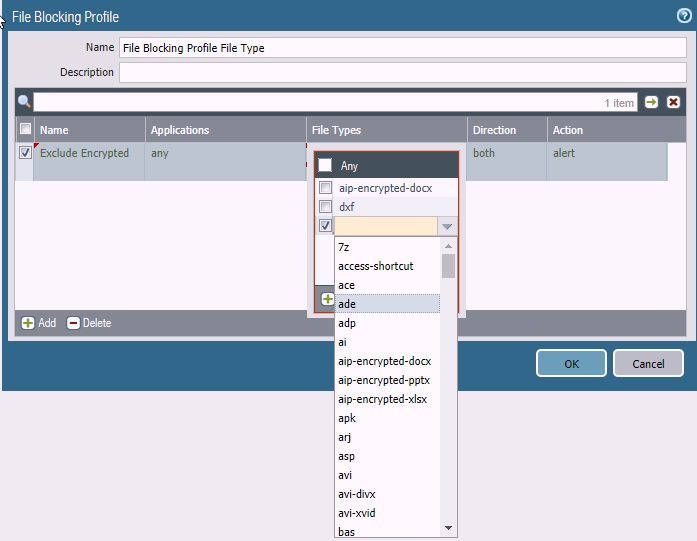Screen dimensions: 697x541
Task: Click the red minus Delete icon
Action: (74, 323)
